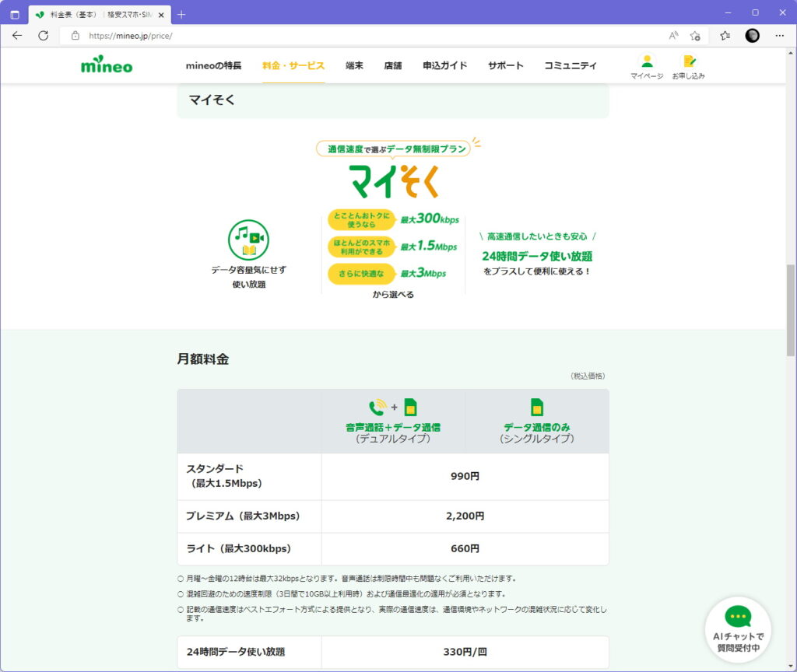Click the 通信速度で選ぶデータ無制限プラン bubble
The width and height of the screenshot is (797, 672).
393,149
